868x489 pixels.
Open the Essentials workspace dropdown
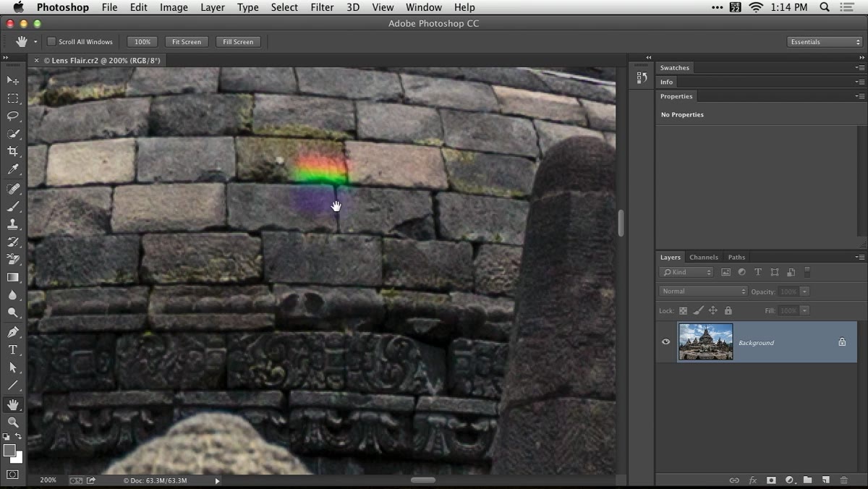click(x=825, y=42)
